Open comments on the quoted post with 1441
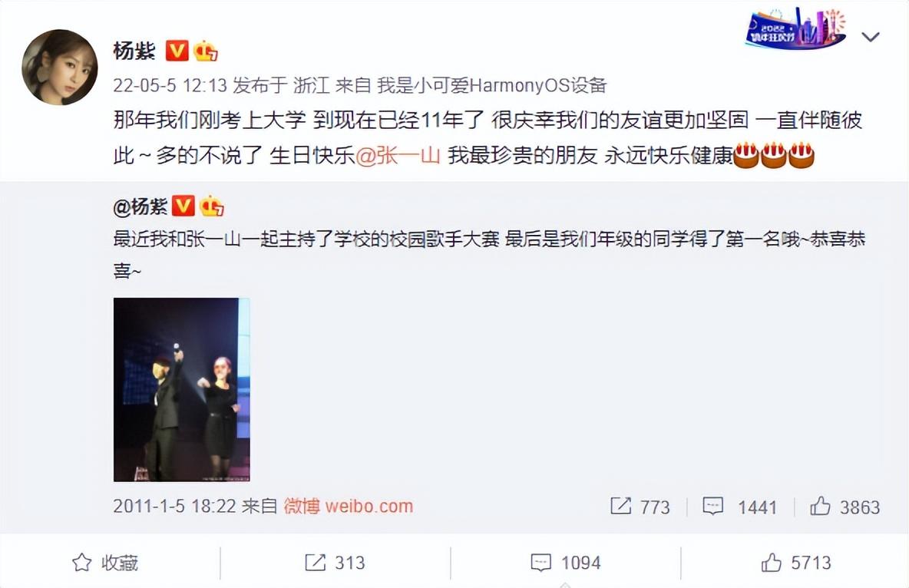 pyautogui.click(x=740, y=507)
